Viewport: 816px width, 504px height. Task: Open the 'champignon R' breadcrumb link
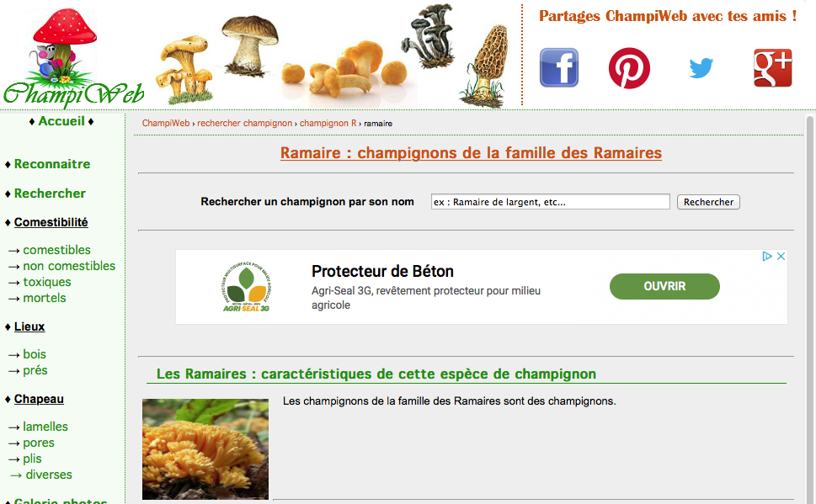click(x=328, y=124)
